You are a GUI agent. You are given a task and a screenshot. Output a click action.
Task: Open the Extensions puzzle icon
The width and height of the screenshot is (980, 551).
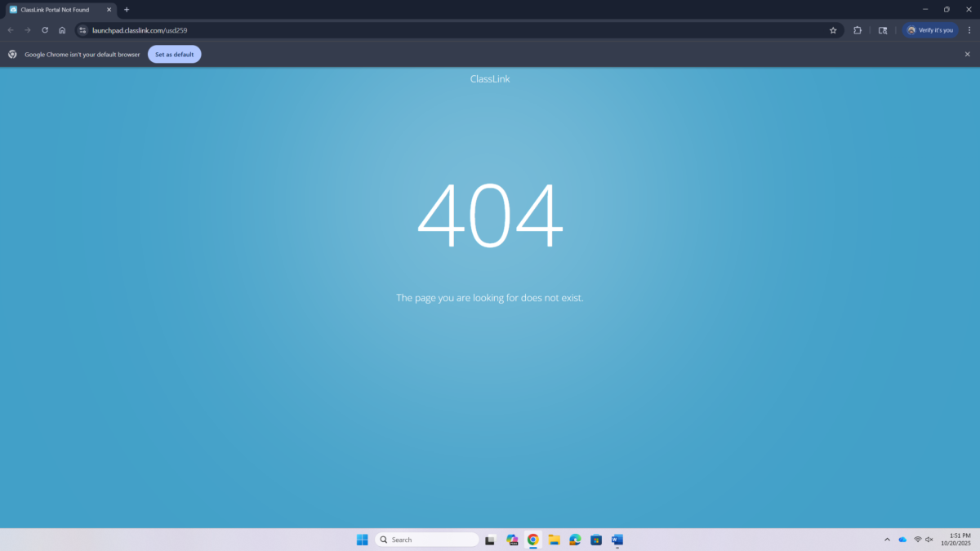(857, 30)
